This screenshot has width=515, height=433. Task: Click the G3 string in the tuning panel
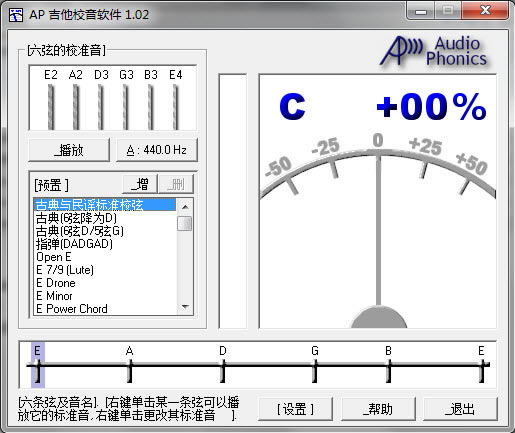pyautogui.click(x=126, y=107)
